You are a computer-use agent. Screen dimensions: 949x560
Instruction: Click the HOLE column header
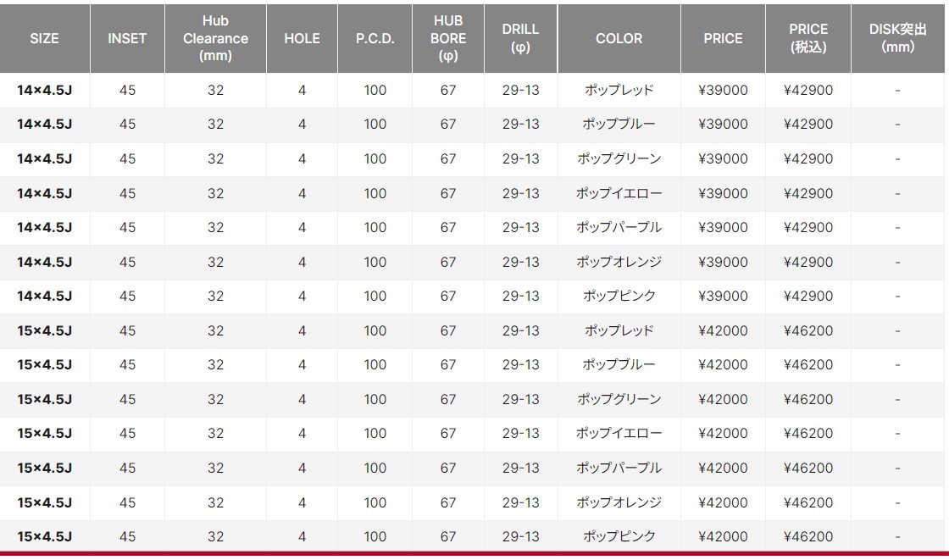(x=302, y=38)
